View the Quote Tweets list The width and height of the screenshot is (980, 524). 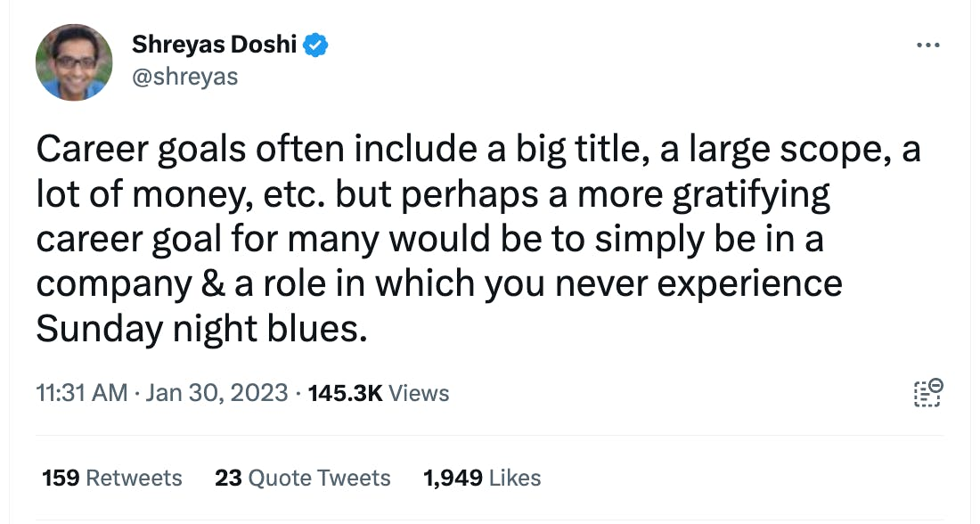[x=319, y=479]
